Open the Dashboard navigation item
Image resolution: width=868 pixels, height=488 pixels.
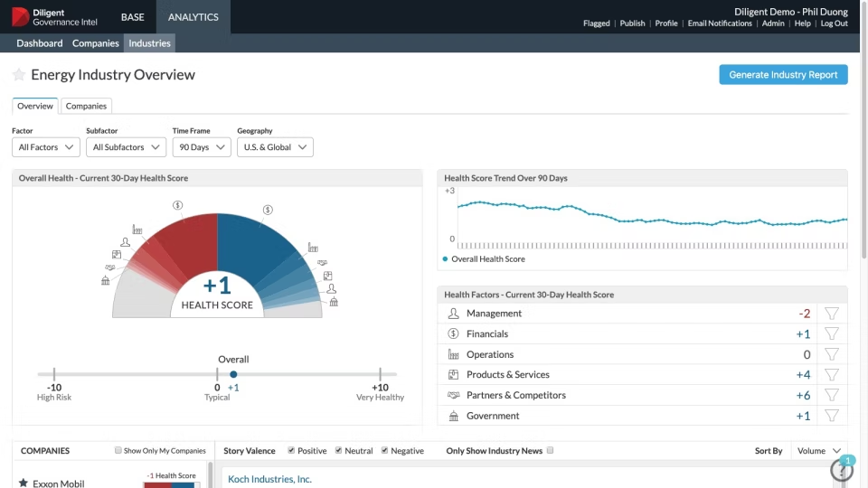(39, 43)
